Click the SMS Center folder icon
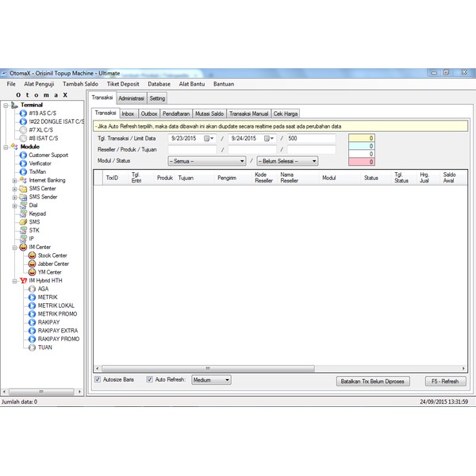Screen dimensions: 476x476 coord(23,189)
